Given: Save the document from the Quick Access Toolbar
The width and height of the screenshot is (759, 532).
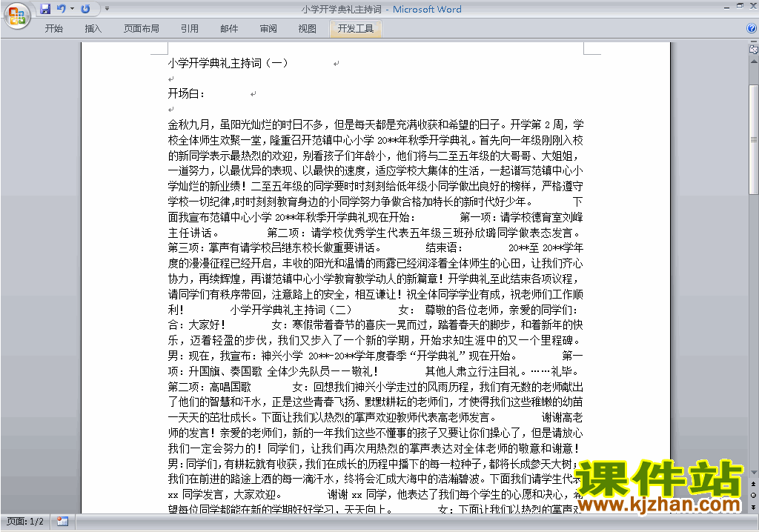Looking at the screenshot, I should [45, 9].
